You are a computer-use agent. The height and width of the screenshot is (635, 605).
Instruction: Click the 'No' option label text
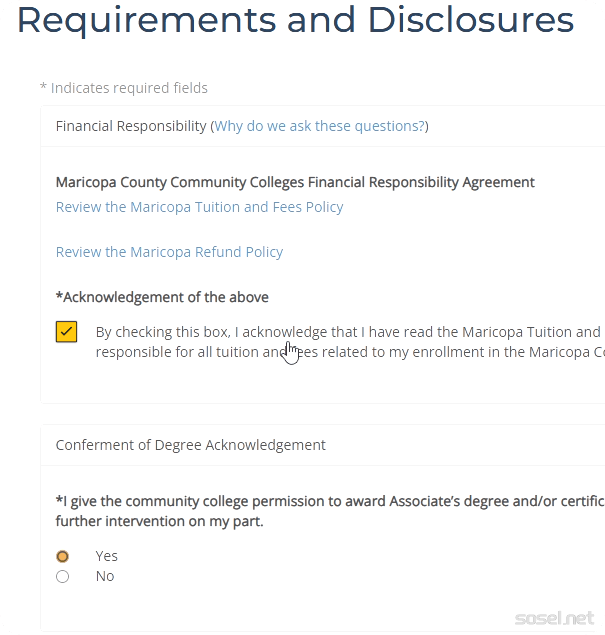click(x=104, y=577)
